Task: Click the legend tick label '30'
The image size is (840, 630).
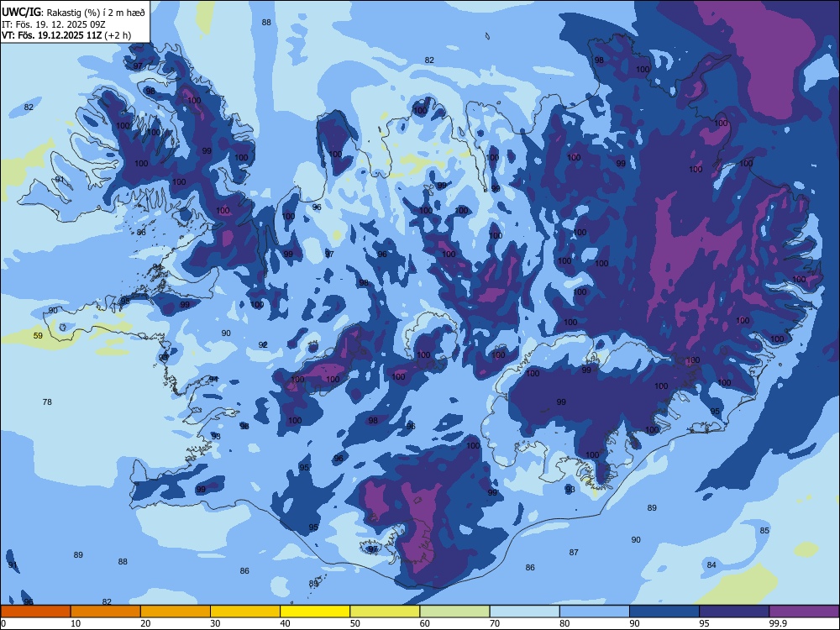Action: coord(215,623)
